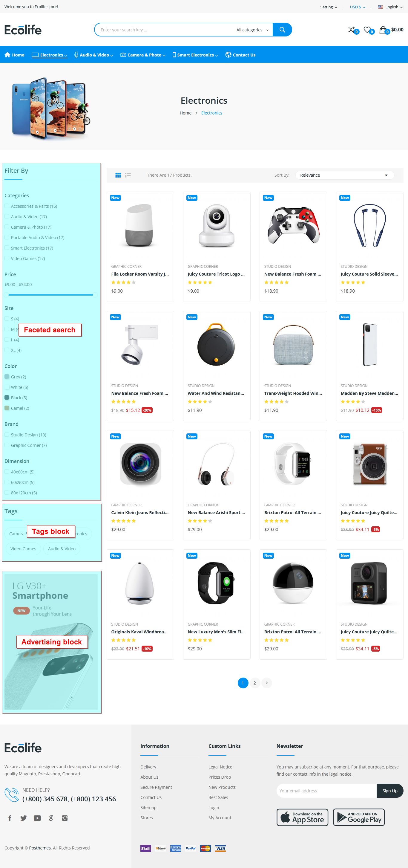This screenshot has width=408, height=868.
Task: Click the newsletter Sign Up button
Action: [x=389, y=791]
